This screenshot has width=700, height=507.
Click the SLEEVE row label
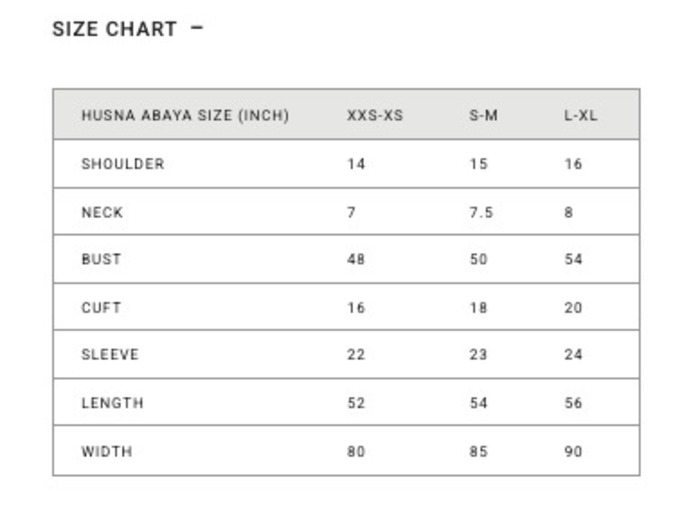(x=110, y=354)
